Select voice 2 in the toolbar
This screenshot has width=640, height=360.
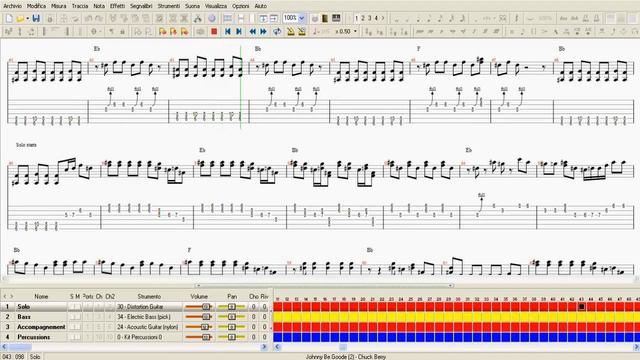(363, 18)
